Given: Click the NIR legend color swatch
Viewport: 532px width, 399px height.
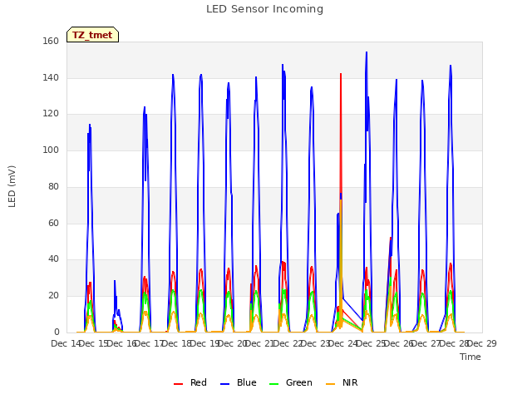Looking at the screenshot, I should (330, 384).
